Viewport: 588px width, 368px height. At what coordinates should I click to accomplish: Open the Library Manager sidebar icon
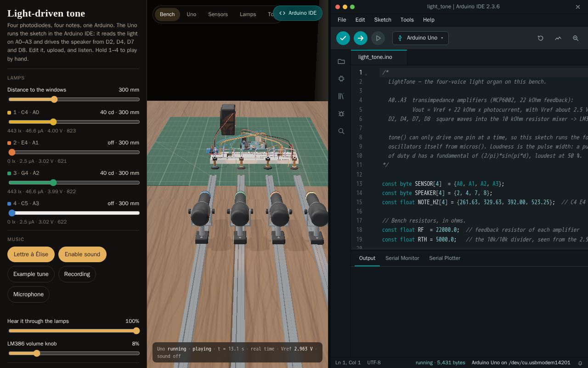tap(341, 96)
